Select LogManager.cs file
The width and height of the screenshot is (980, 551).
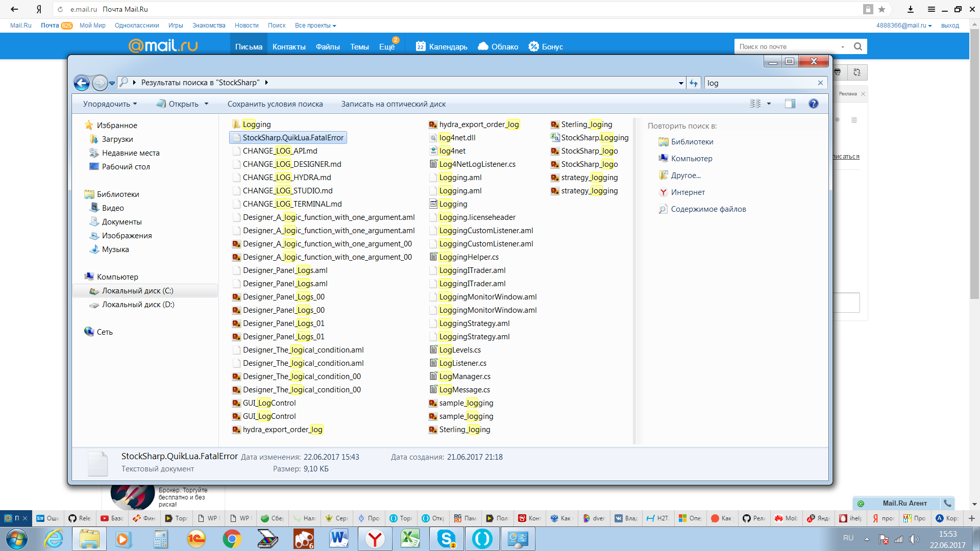click(x=464, y=376)
